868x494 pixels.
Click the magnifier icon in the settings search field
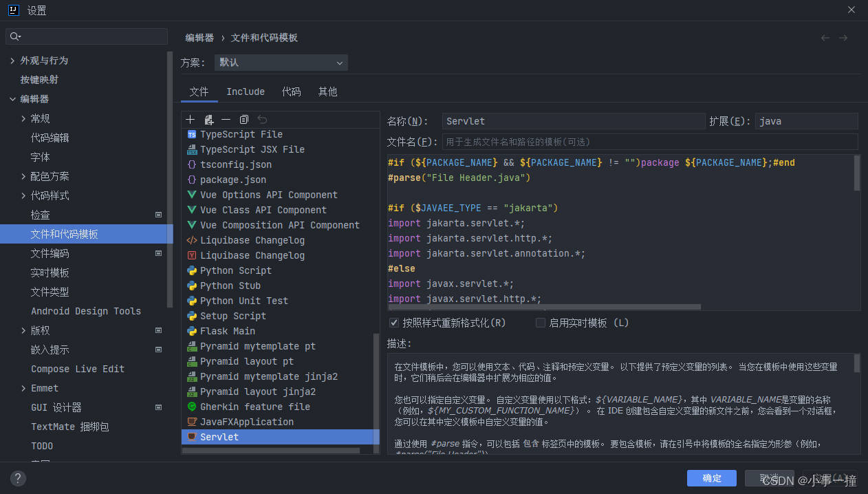coord(15,36)
